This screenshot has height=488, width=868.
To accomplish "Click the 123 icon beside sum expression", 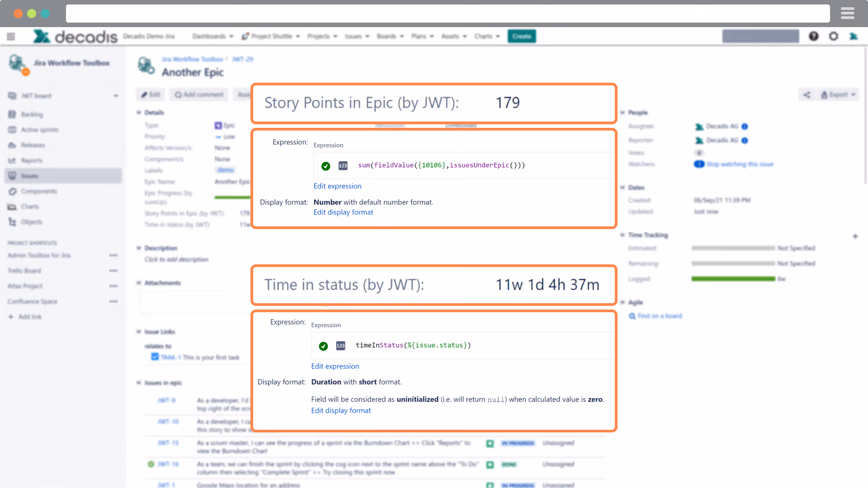I will (343, 166).
